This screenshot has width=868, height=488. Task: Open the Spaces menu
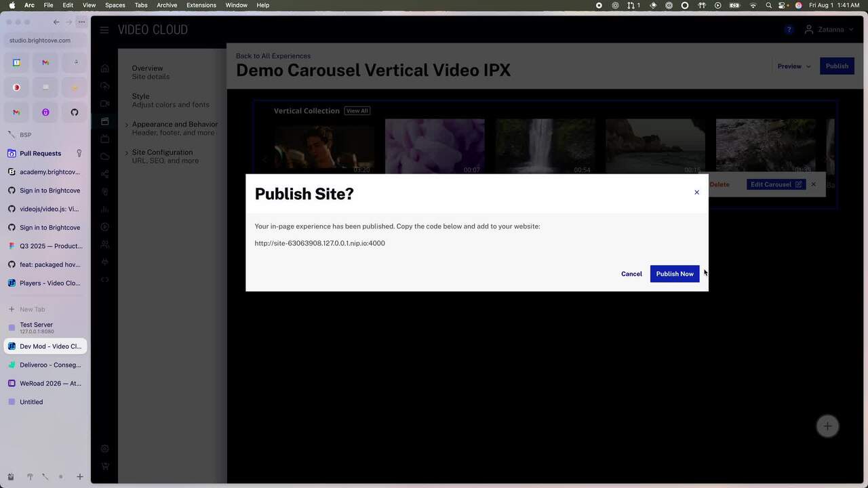point(115,5)
